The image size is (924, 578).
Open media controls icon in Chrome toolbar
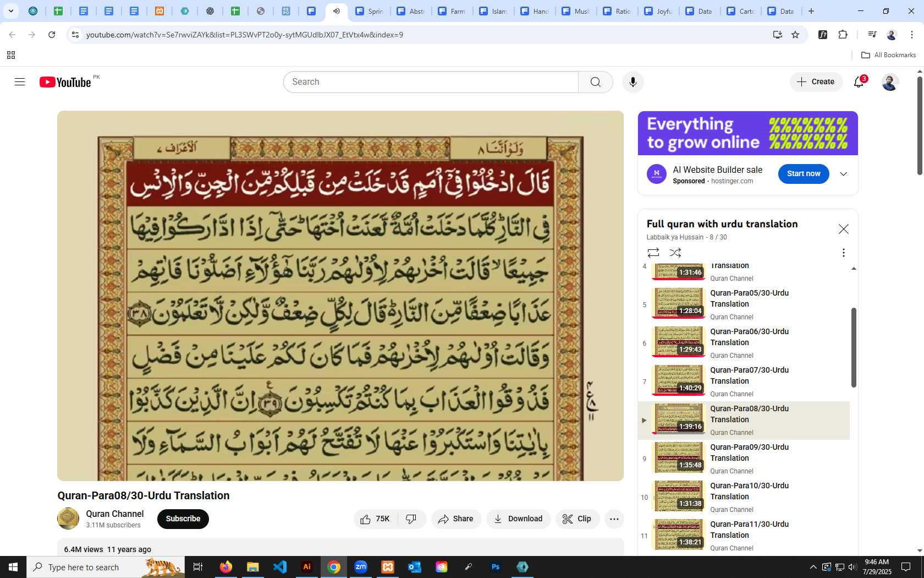click(x=872, y=35)
